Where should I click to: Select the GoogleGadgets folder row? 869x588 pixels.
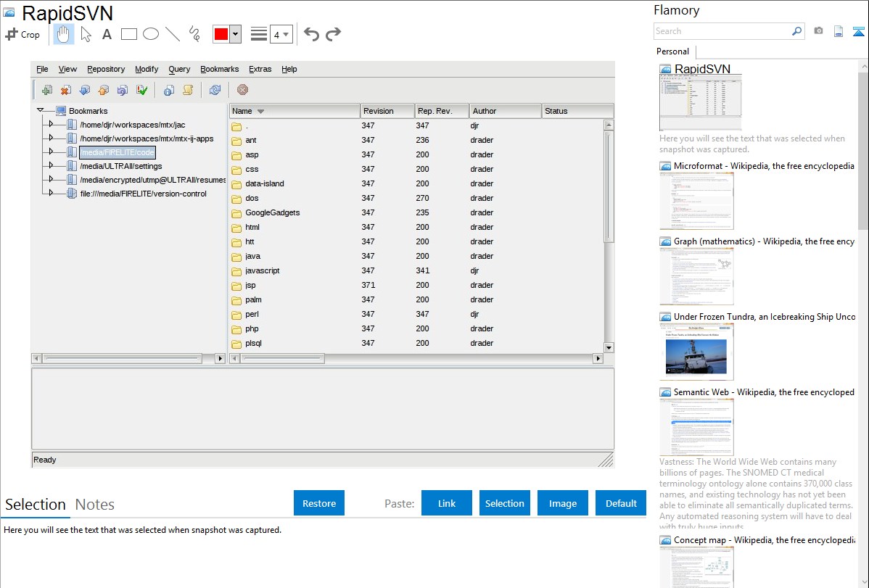(417, 213)
